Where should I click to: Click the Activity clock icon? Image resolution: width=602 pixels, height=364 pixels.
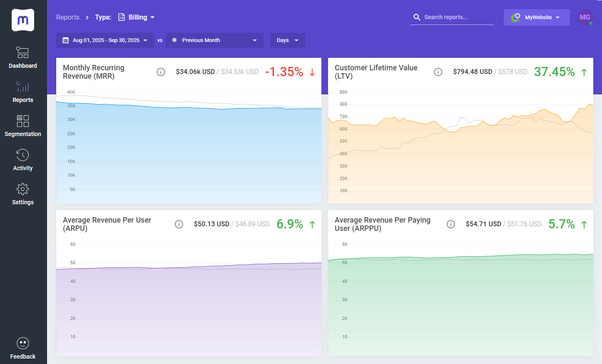coord(23,155)
